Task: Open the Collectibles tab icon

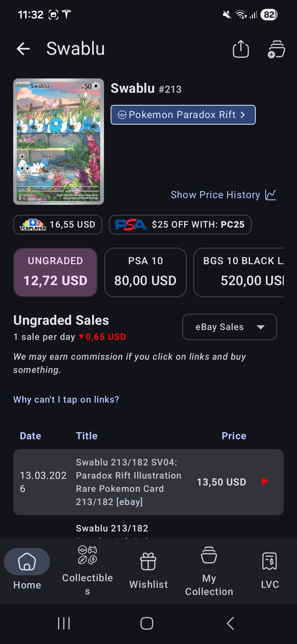Action: pos(87,555)
